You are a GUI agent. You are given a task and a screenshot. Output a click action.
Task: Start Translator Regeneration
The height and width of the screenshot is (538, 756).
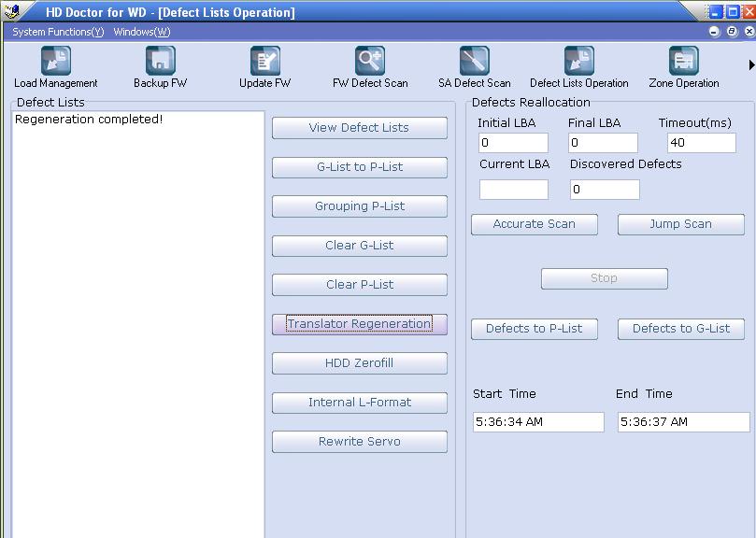[359, 324]
